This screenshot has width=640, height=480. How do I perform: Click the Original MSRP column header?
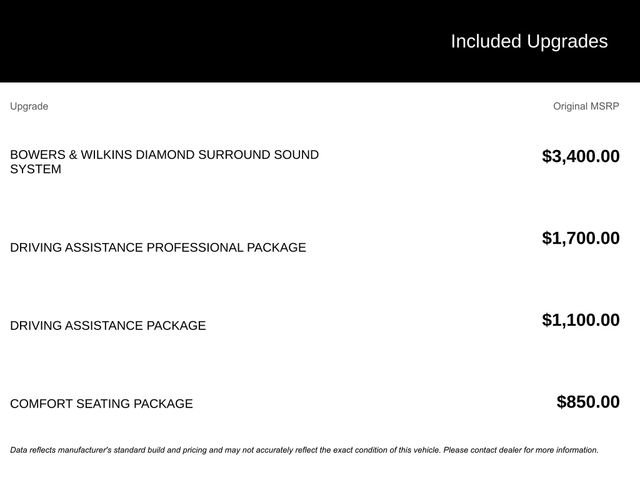coord(586,106)
